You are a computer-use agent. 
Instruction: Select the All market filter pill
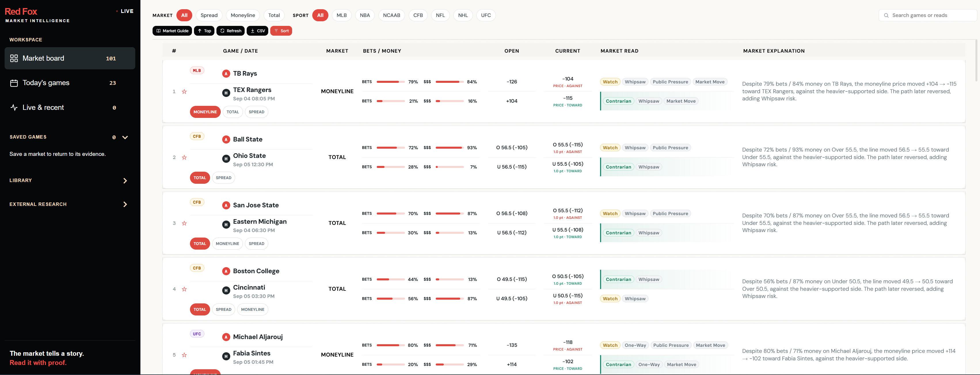click(184, 15)
